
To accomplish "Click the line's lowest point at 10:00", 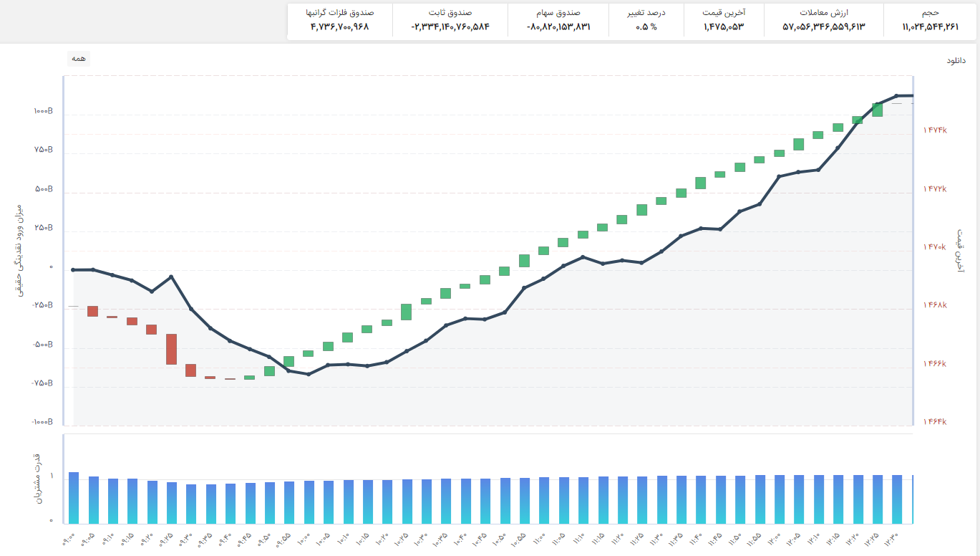I will (x=308, y=374).
